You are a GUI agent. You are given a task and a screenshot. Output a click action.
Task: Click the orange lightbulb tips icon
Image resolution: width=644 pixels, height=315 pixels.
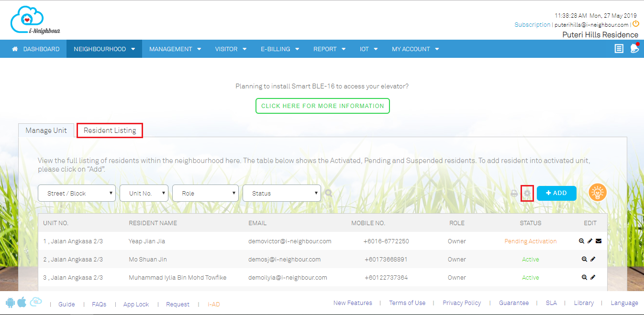tap(598, 193)
